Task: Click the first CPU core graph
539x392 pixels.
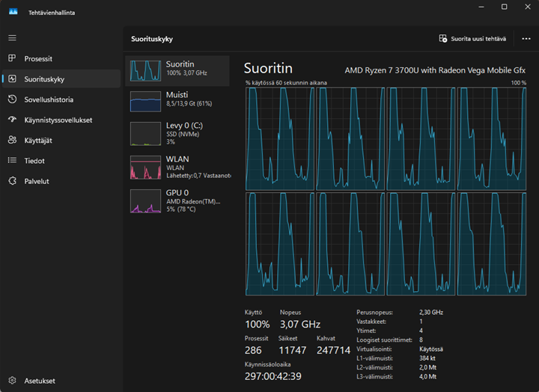Action: tap(279, 138)
